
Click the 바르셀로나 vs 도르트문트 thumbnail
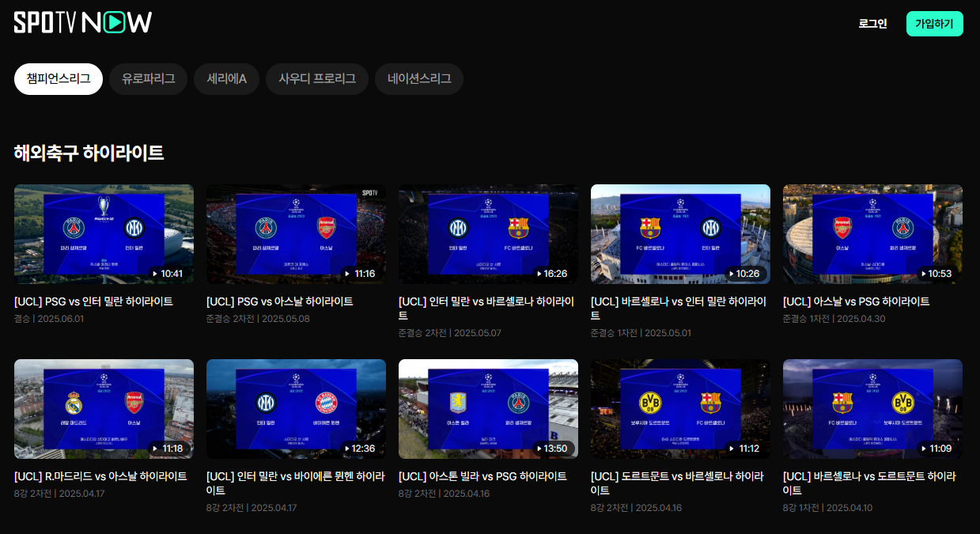(x=872, y=409)
